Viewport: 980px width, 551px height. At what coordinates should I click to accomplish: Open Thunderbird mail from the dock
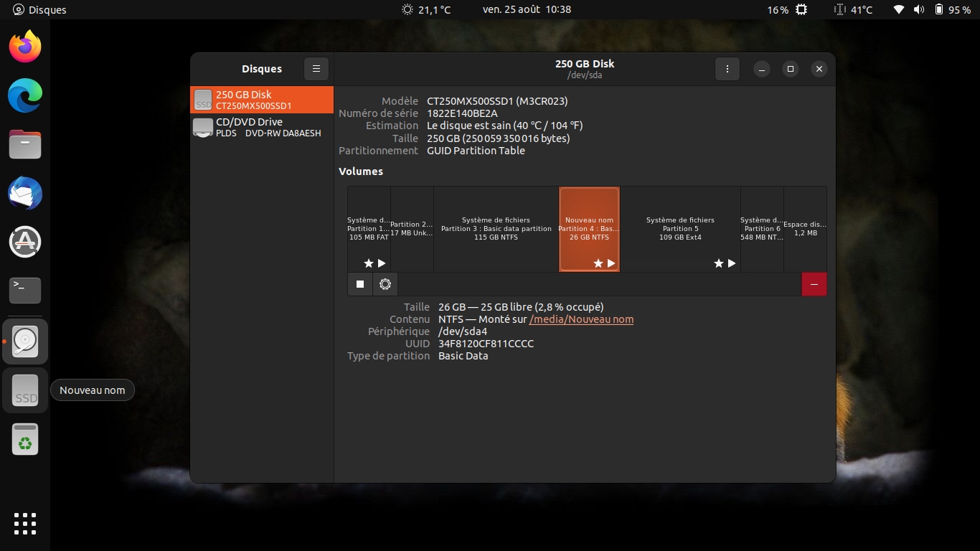25,193
